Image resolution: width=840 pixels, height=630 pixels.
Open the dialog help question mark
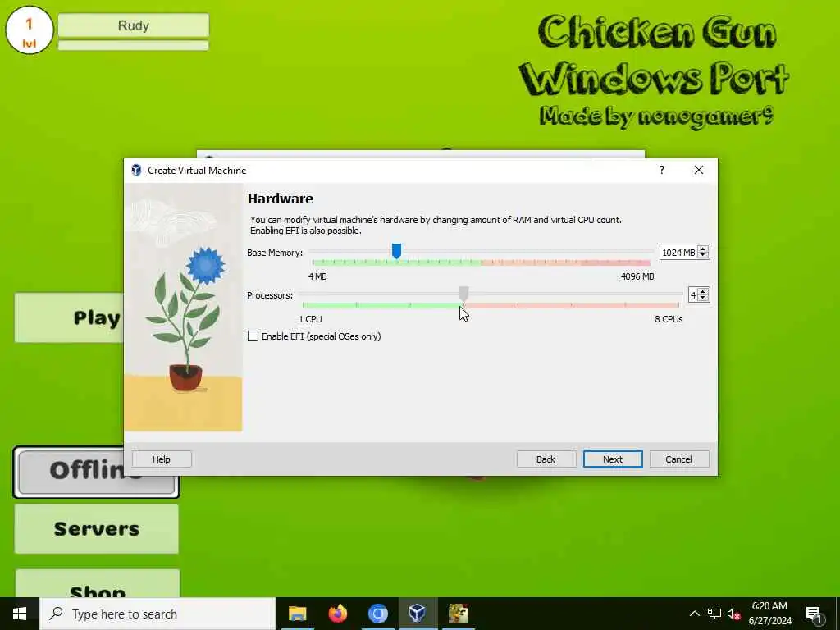(x=662, y=171)
